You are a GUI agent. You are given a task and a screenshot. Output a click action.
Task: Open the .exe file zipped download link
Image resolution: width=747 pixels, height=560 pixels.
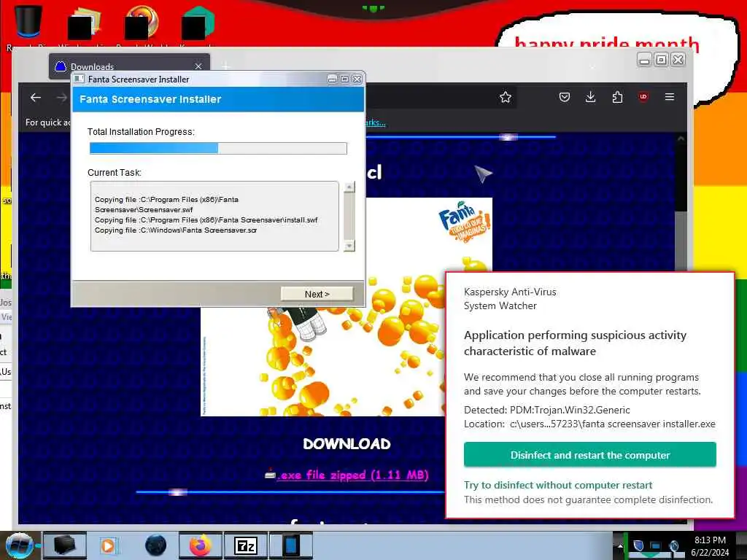[352, 475]
